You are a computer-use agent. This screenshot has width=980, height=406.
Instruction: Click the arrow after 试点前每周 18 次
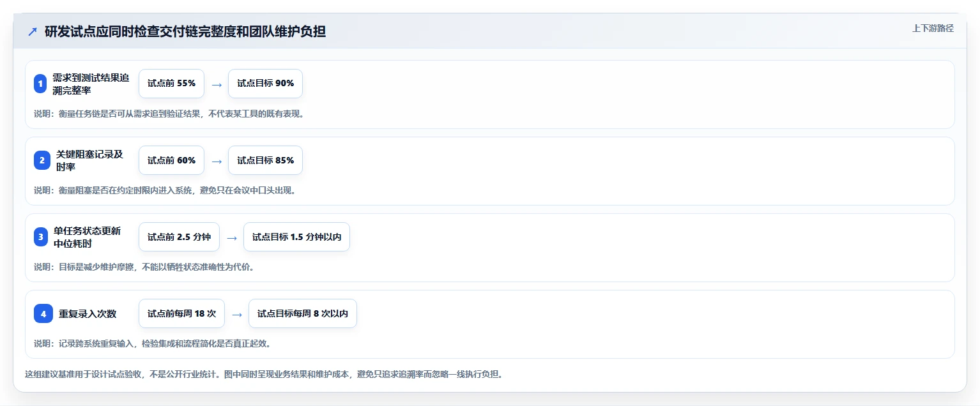click(237, 314)
